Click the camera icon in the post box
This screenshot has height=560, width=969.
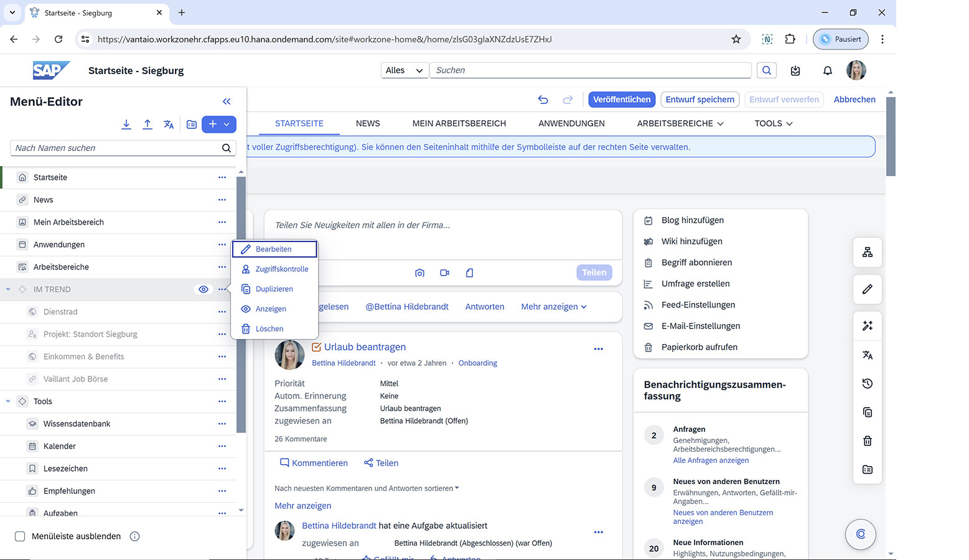click(x=419, y=273)
